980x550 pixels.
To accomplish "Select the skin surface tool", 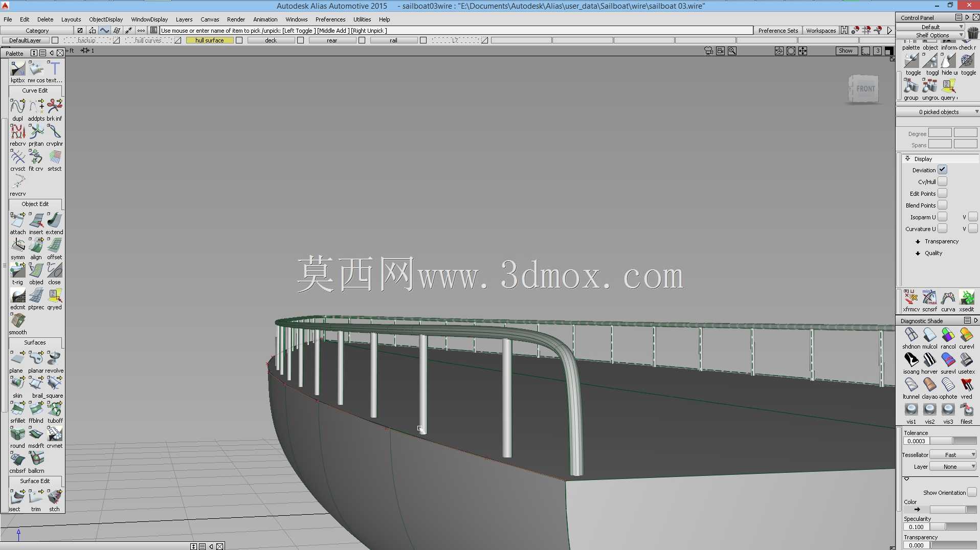I will pos(17,384).
